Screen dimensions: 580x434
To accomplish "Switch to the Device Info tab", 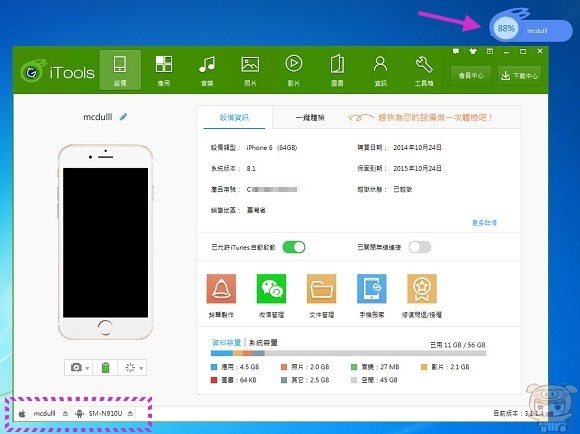I will [234, 118].
